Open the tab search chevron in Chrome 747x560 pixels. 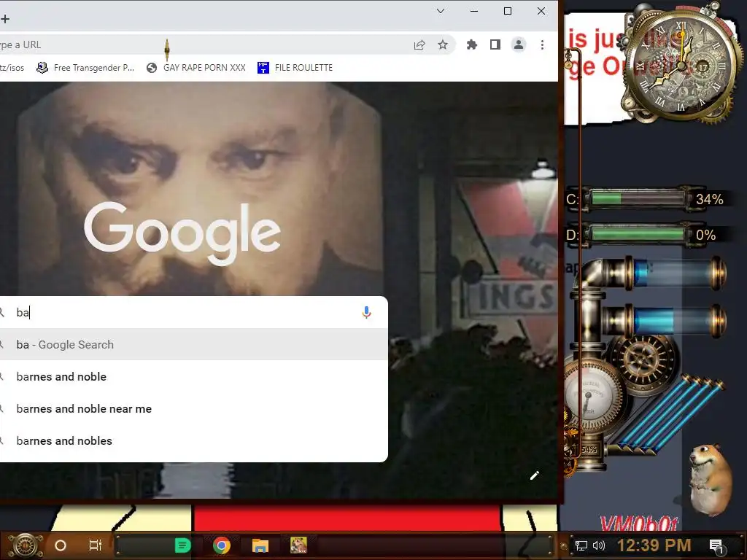coord(441,11)
